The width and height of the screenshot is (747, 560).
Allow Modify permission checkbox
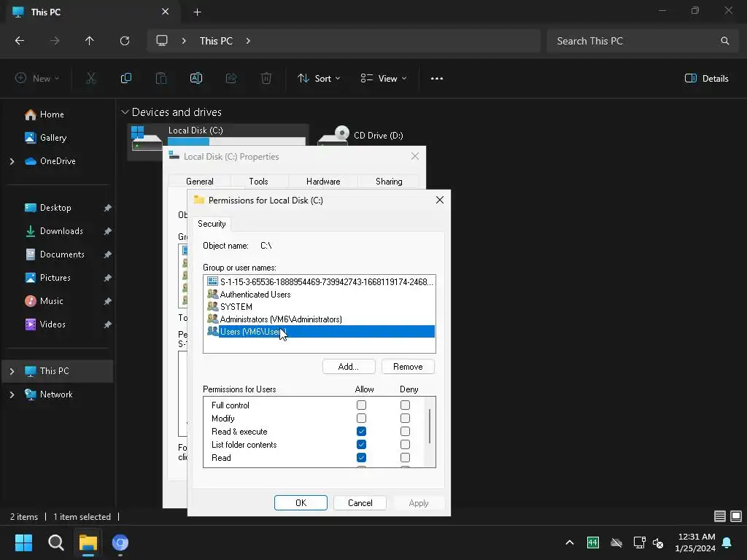pyautogui.click(x=361, y=418)
